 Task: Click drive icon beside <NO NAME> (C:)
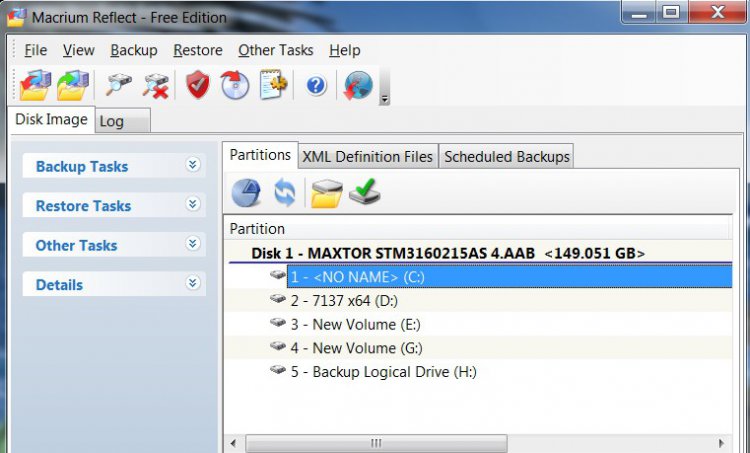pyautogui.click(x=277, y=275)
